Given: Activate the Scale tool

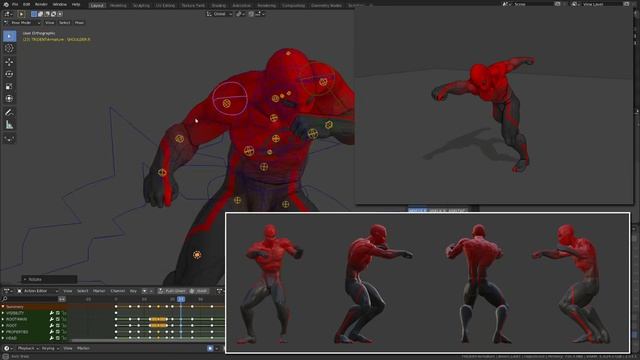Looking at the screenshot, I should [9, 87].
